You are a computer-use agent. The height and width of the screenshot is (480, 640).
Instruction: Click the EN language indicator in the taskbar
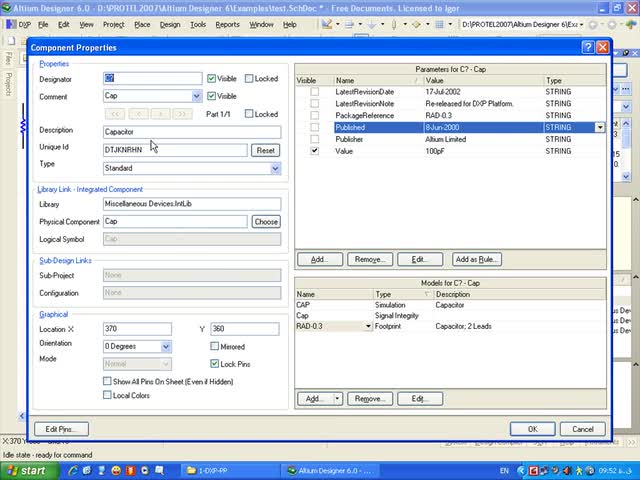click(504, 469)
